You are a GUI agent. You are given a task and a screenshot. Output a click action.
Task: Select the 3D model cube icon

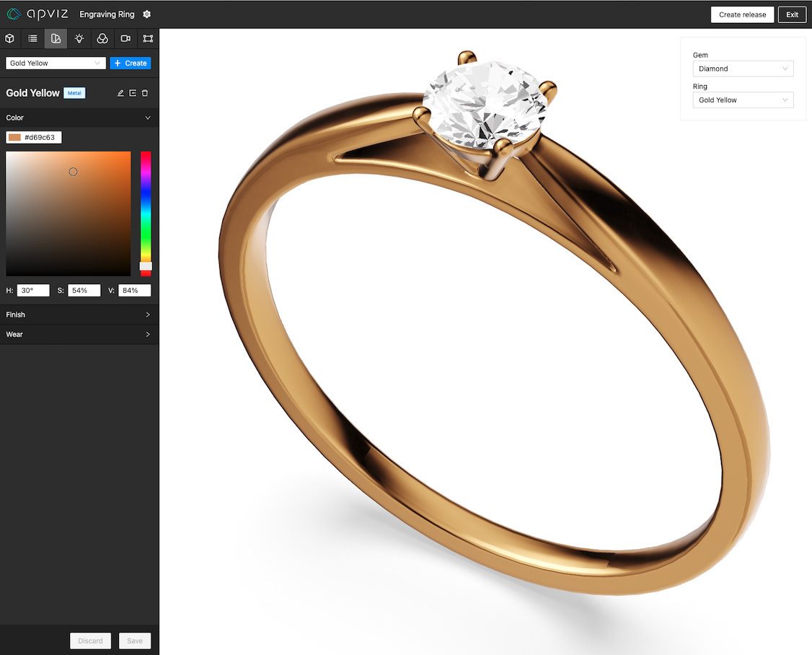pos(9,38)
